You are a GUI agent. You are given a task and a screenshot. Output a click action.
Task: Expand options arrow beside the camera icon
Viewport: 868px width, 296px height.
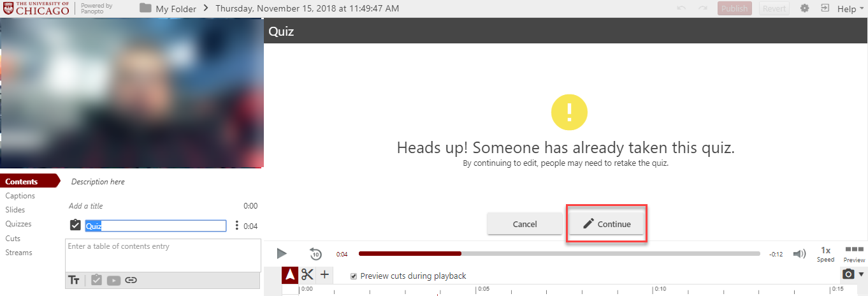tap(862, 274)
